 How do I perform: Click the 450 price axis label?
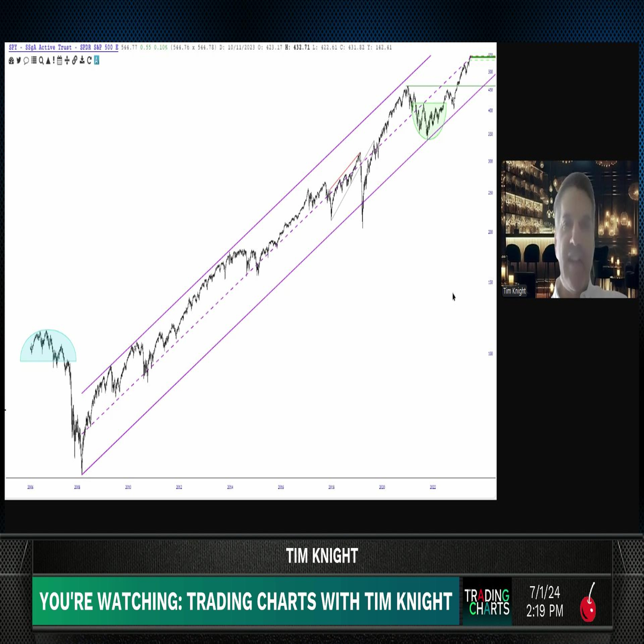click(x=490, y=90)
